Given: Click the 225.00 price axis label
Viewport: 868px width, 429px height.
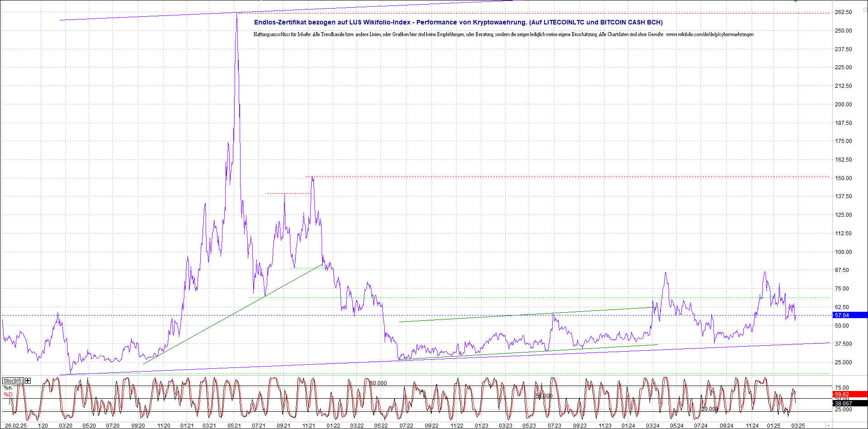Looking at the screenshot, I should tap(843, 67).
